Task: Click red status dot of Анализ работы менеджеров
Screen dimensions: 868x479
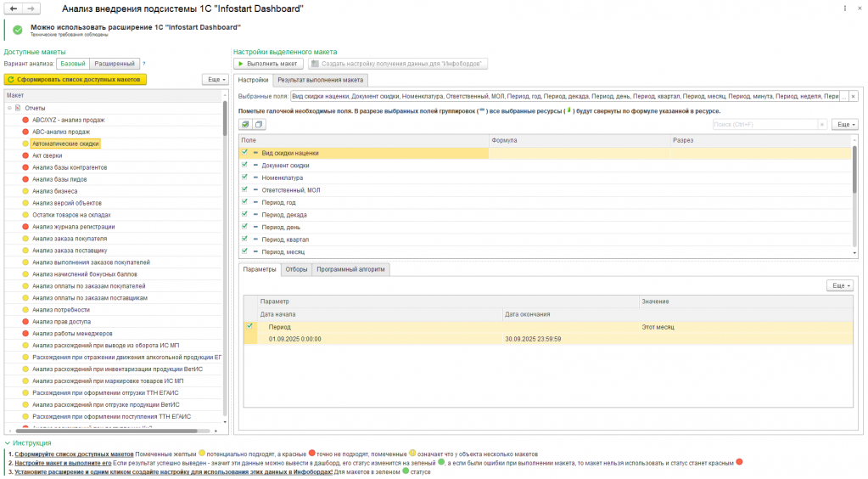Action: point(25,333)
